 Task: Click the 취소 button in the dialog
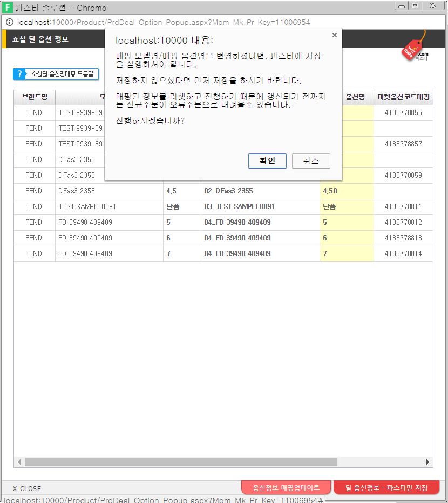[x=311, y=161]
